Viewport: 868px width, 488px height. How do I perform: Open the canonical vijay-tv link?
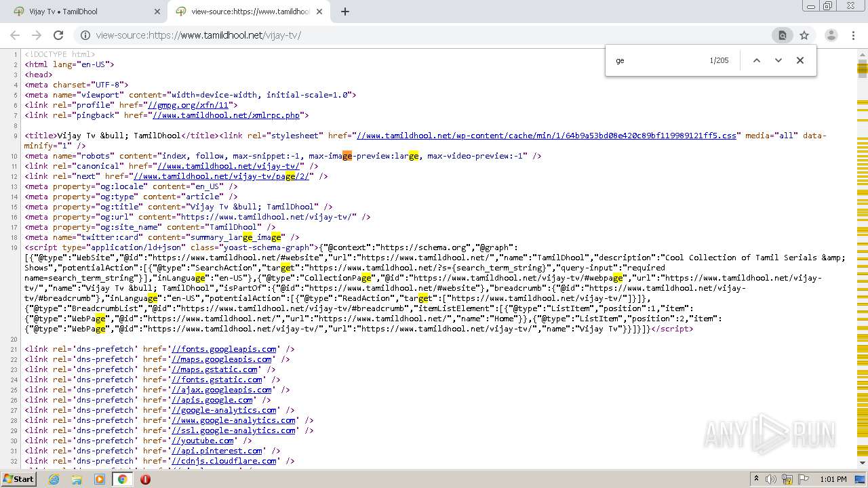coord(229,166)
